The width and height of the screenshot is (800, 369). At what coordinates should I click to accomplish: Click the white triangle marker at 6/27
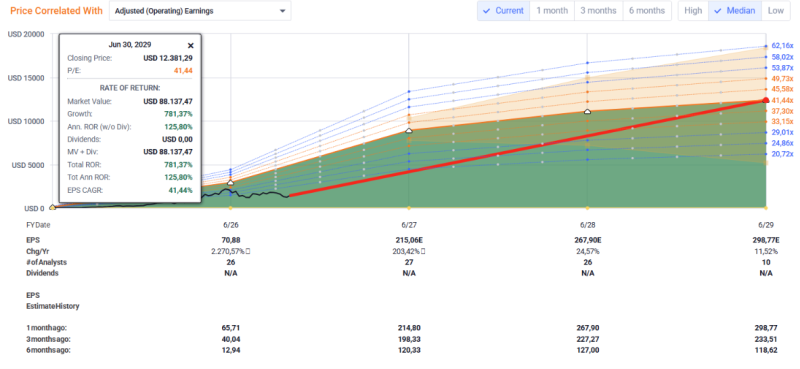[409, 131]
